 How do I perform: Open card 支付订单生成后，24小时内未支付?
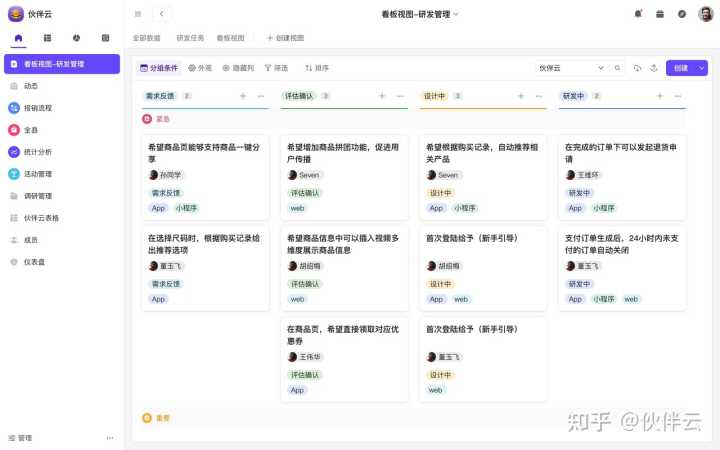click(622, 268)
